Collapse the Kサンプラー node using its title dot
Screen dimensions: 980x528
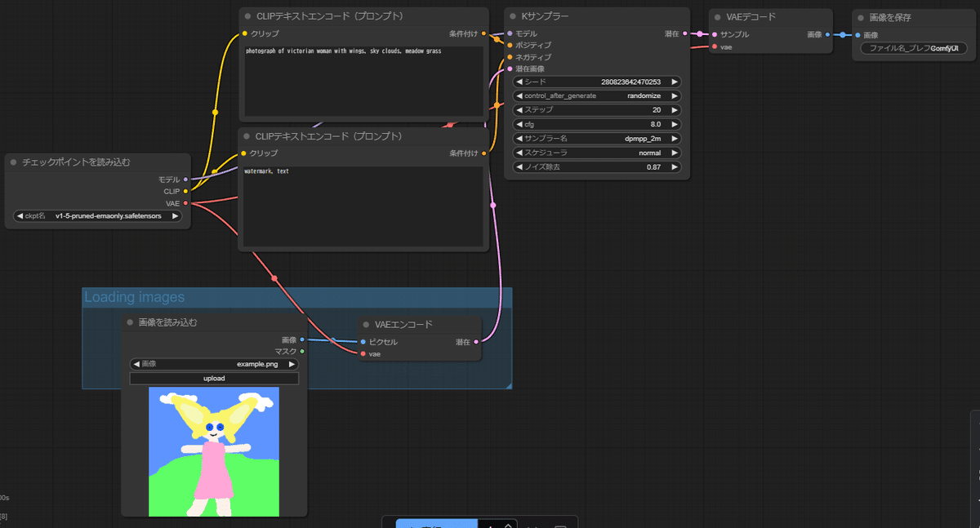pyautogui.click(x=512, y=16)
